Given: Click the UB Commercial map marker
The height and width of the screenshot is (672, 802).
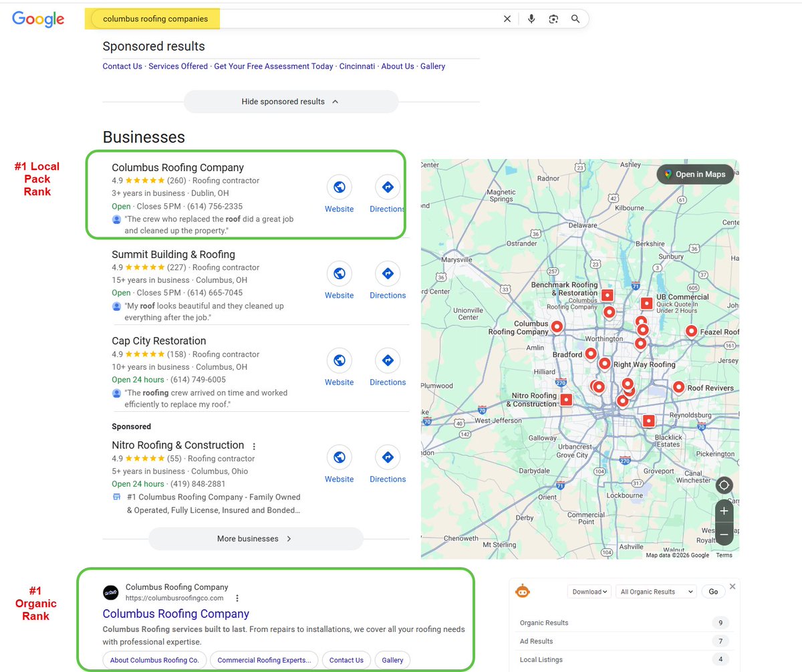Looking at the screenshot, I should click(646, 304).
